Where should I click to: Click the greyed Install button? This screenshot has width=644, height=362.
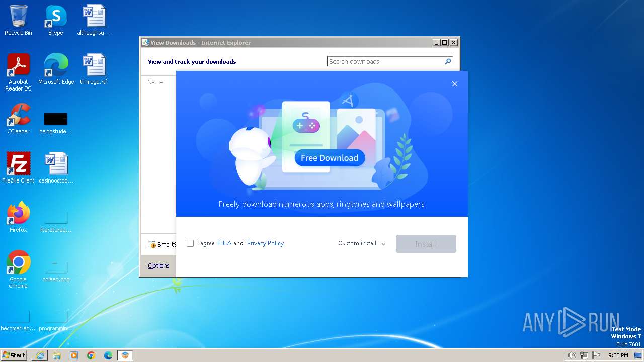[426, 244]
